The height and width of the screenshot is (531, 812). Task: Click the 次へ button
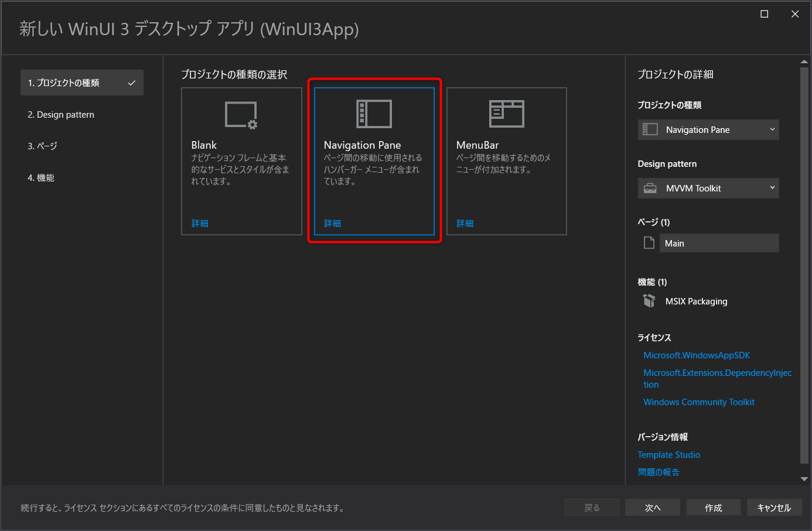pyautogui.click(x=653, y=508)
